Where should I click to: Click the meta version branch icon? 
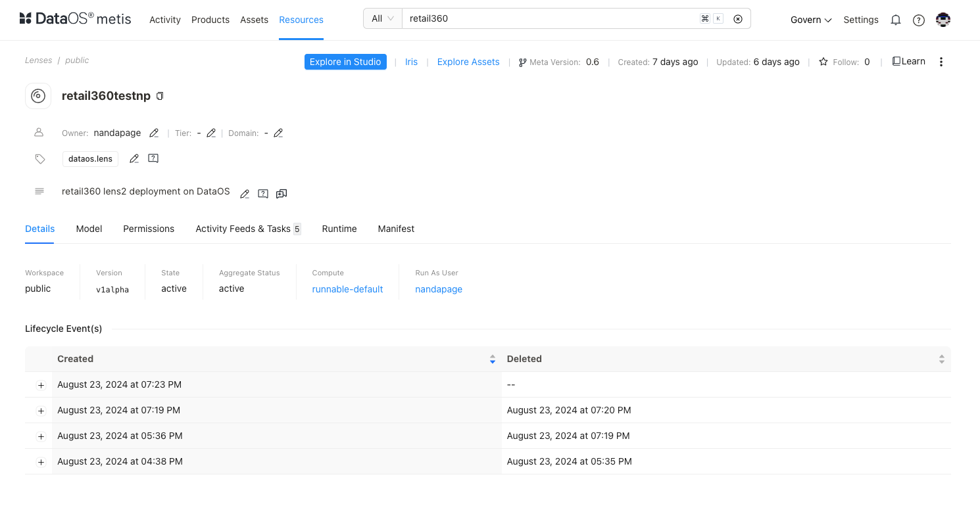[522, 62]
